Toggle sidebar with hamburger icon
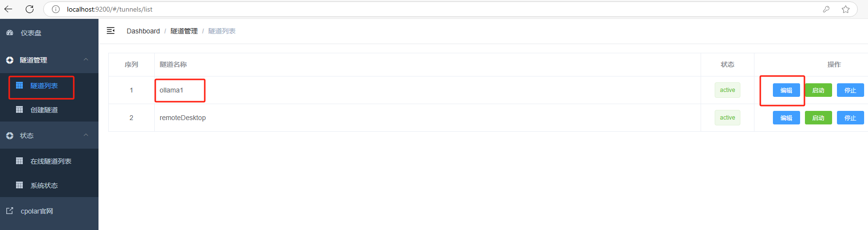 tap(111, 31)
